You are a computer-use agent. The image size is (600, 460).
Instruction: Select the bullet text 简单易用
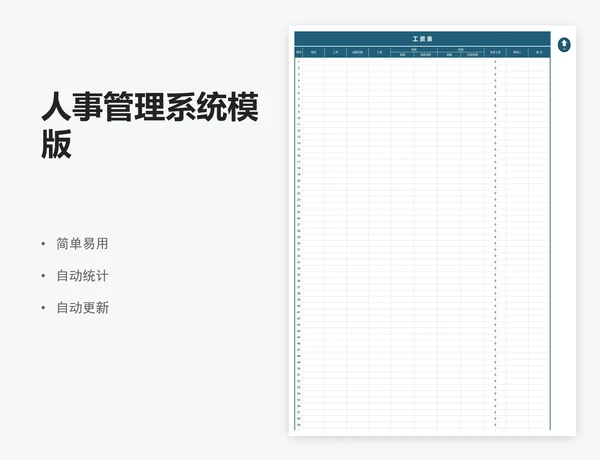pos(82,244)
